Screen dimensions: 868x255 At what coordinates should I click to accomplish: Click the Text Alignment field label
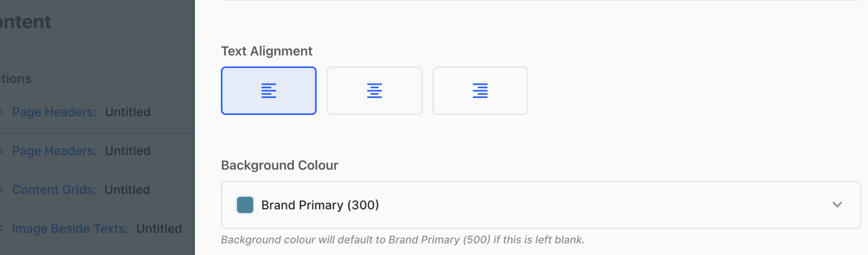point(267,51)
